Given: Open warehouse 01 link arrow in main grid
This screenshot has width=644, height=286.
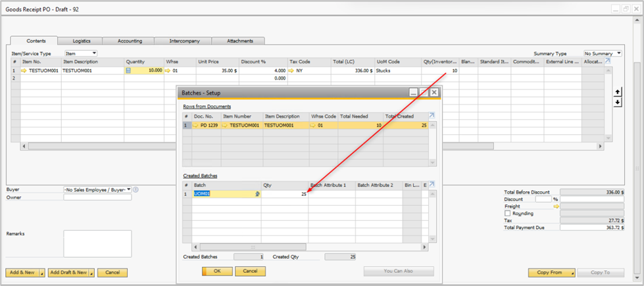Looking at the screenshot, I should coord(168,70).
